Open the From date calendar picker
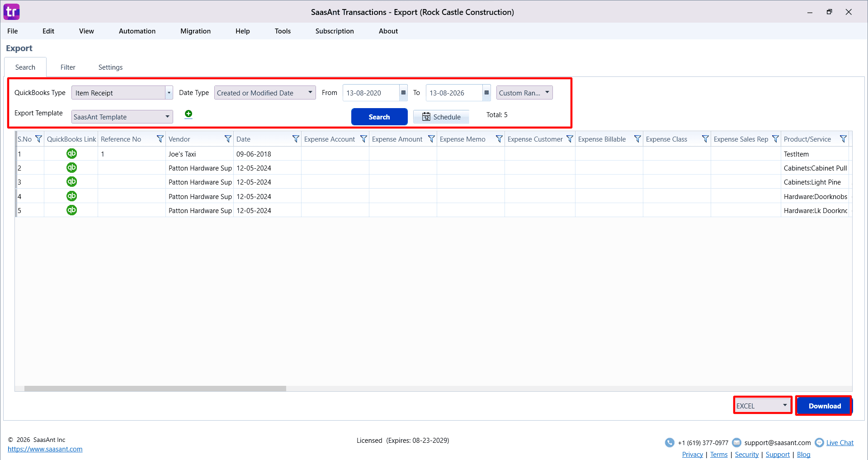Image resolution: width=868 pixels, height=460 pixels. click(403, 93)
